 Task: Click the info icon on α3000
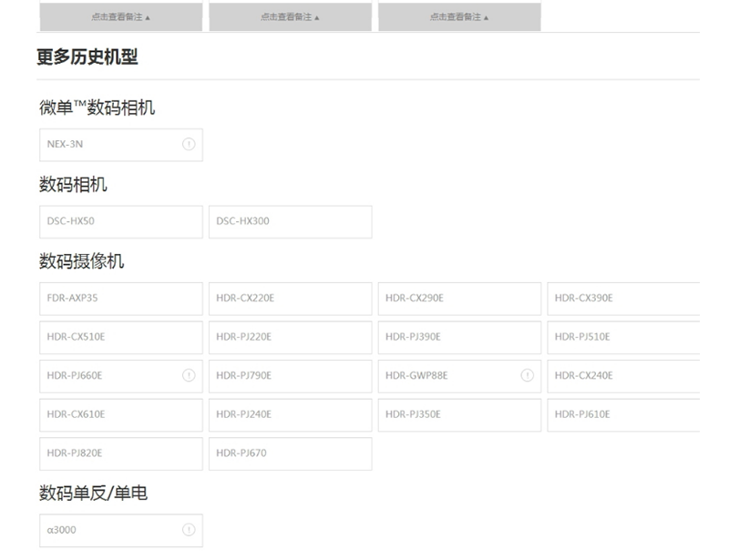coord(189,530)
